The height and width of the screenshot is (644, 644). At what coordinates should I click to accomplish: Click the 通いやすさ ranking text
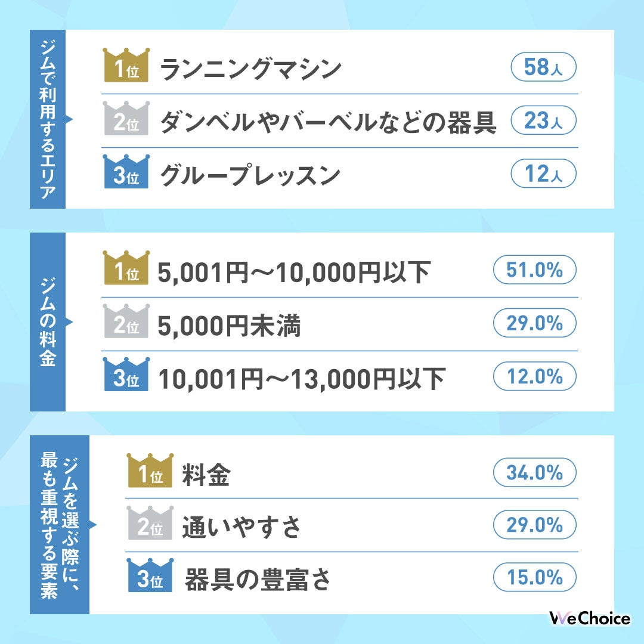click(241, 526)
